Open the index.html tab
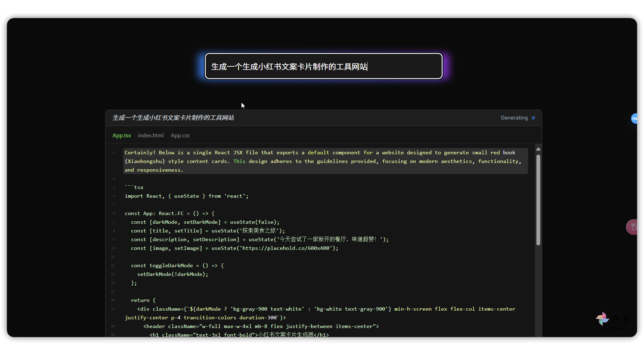Screen dimensions: 644x344 151,136
